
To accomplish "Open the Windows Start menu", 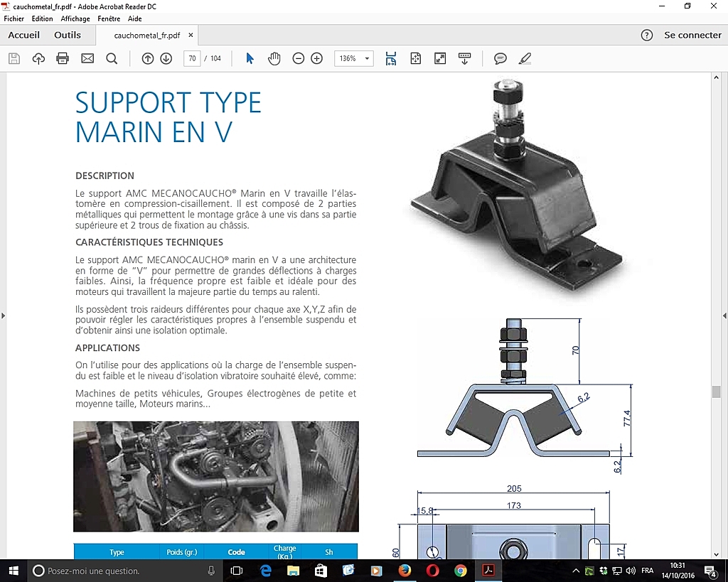I will (x=13, y=571).
